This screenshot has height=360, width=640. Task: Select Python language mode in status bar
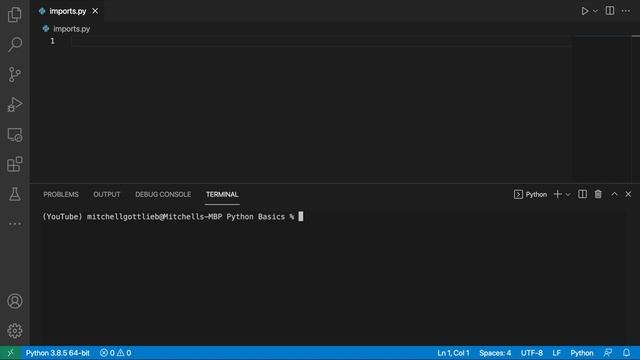tap(582, 353)
